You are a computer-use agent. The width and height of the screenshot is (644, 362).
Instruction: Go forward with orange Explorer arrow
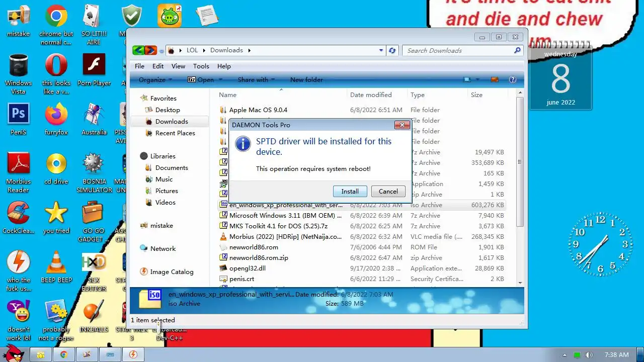pyautogui.click(x=150, y=50)
